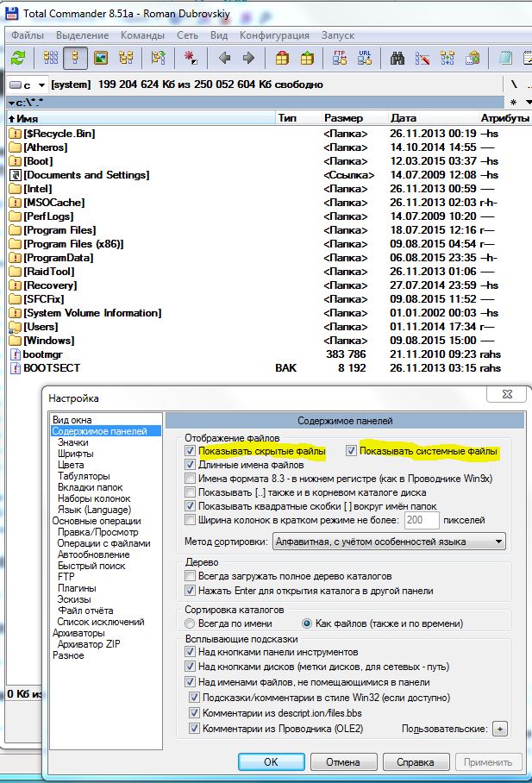Select 'Всегда по имени' radio button
This screenshot has height=783, width=532.
(x=191, y=623)
